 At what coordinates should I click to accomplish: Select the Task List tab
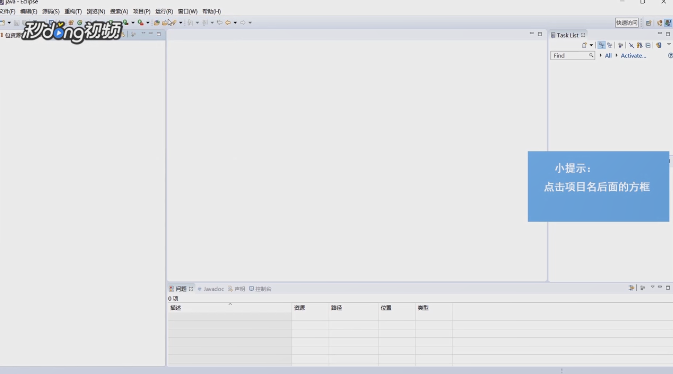click(568, 35)
